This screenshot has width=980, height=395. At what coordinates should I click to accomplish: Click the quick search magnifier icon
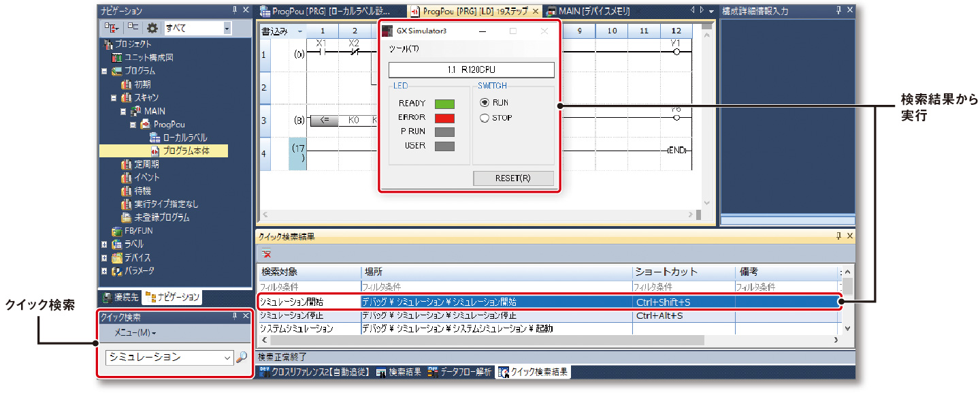tap(241, 358)
